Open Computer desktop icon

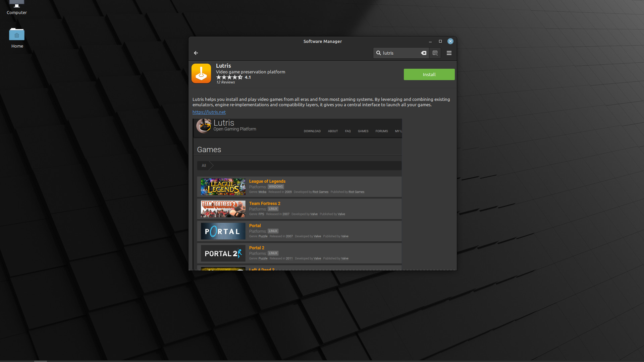pos(17,7)
